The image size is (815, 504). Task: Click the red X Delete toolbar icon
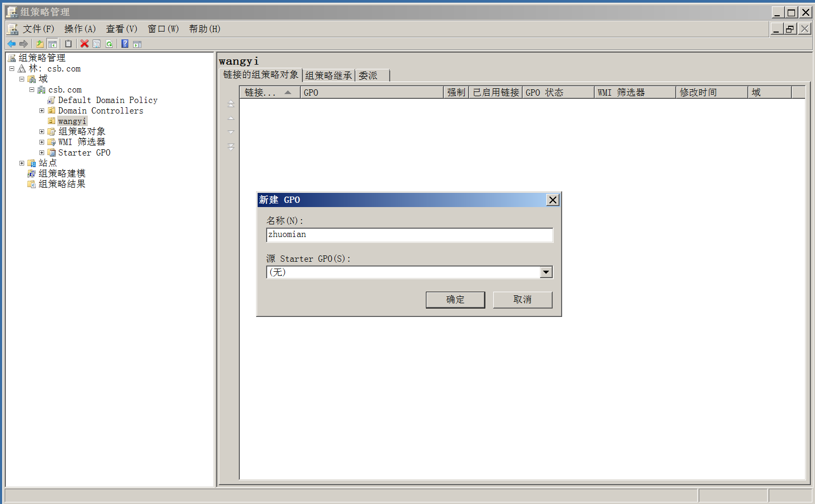point(84,44)
